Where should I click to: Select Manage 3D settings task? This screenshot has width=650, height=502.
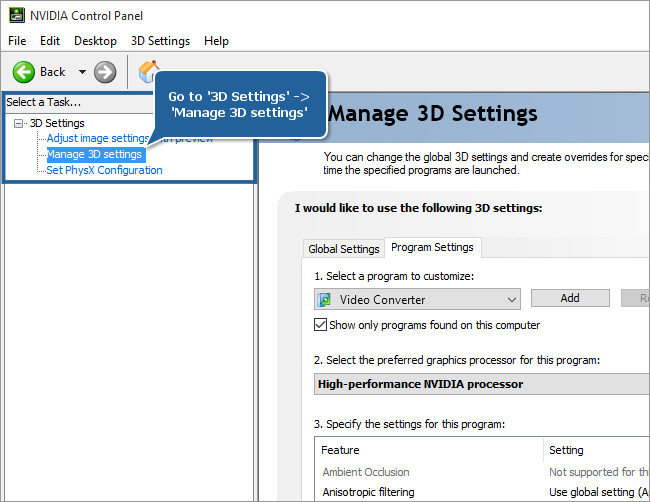[x=96, y=154]
